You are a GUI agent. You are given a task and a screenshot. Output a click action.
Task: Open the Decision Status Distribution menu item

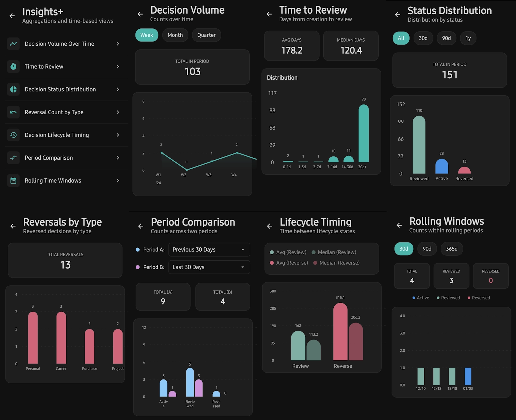pyautogui.click(x=67, y=89)
